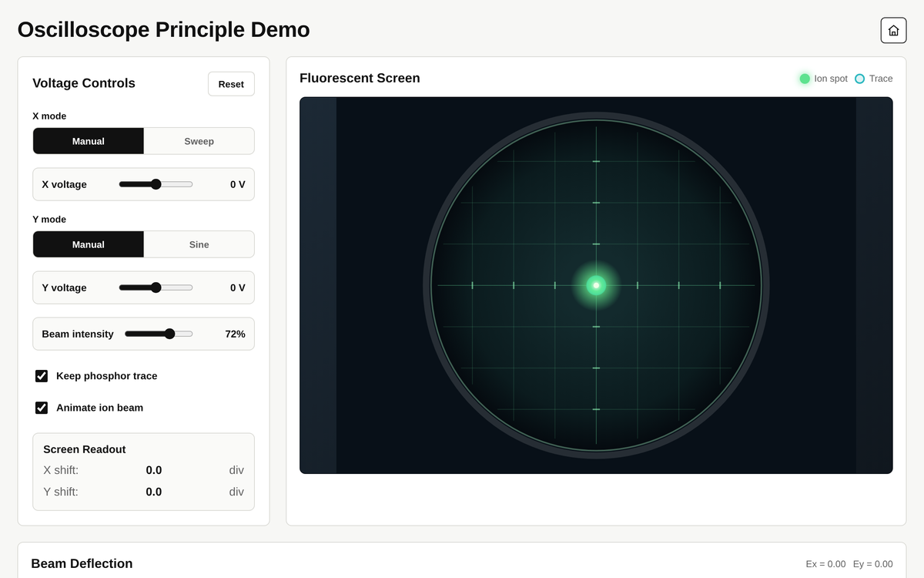Select Manual for Y mode
This screenshot has height=578, width=924.
(89, 244)
